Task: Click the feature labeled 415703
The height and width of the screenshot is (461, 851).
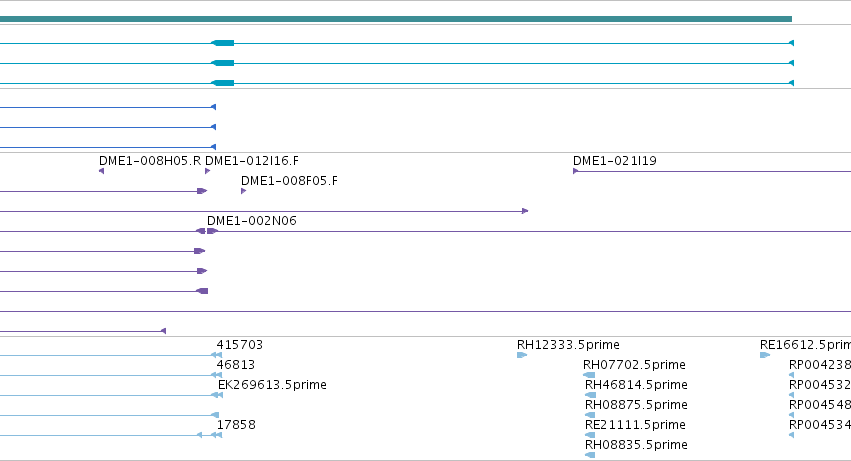Action: [x=240, y=345]
